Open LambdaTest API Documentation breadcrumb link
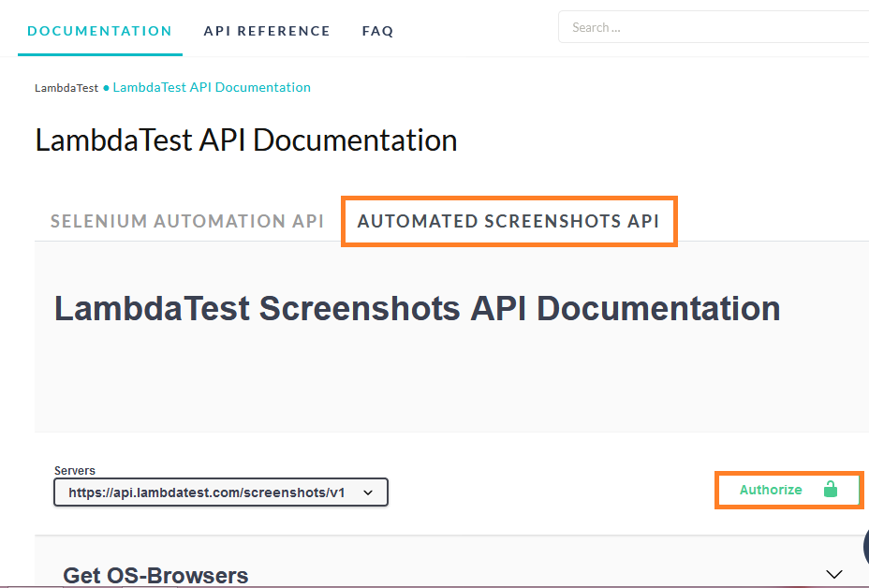The height and width of the screenshot is (588, 869). tap(212, 88)
